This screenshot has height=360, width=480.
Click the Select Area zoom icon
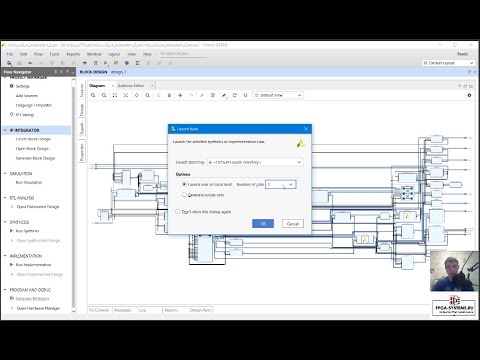pyautogui.click(x=126, y=95)
